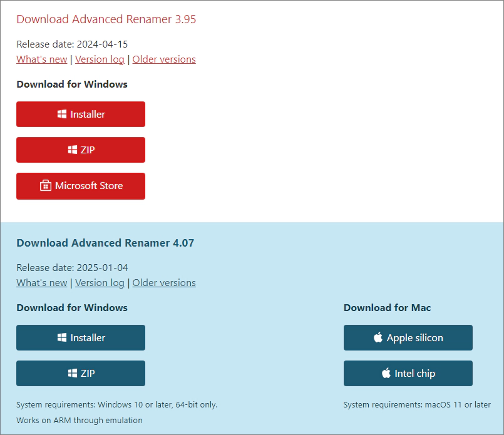Click the Download for Windows heading under 3.95
504x435 pixels.
pyautogui.click(x=72, y=84)
